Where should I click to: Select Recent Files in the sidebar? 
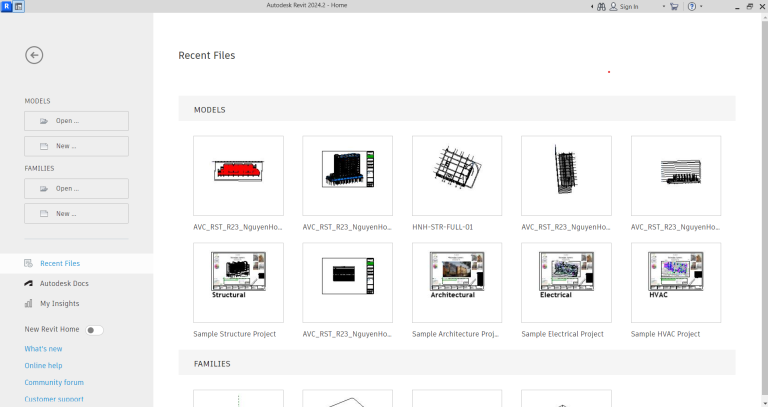point(76,263)
